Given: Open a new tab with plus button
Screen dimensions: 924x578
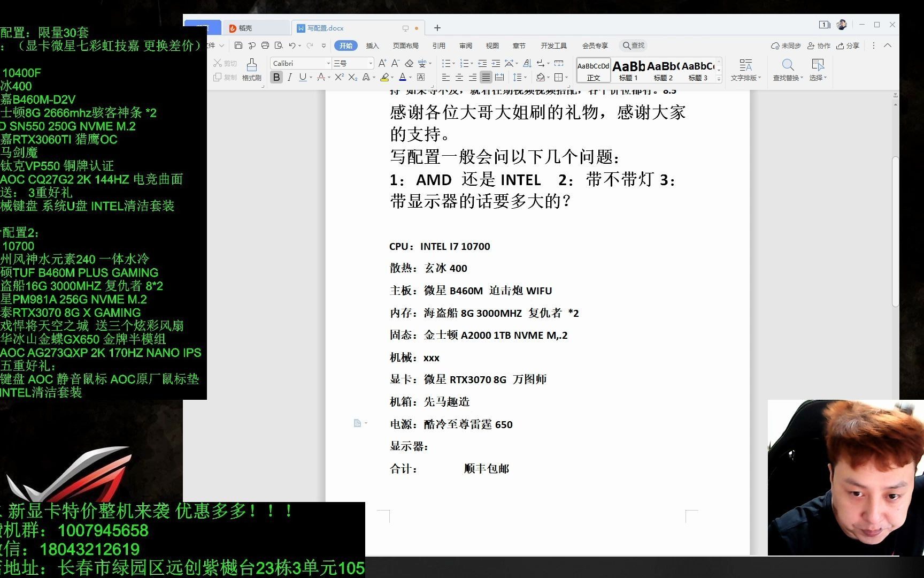Looking at the screenshot, I should pyautogui.click(x=437, y=28).
